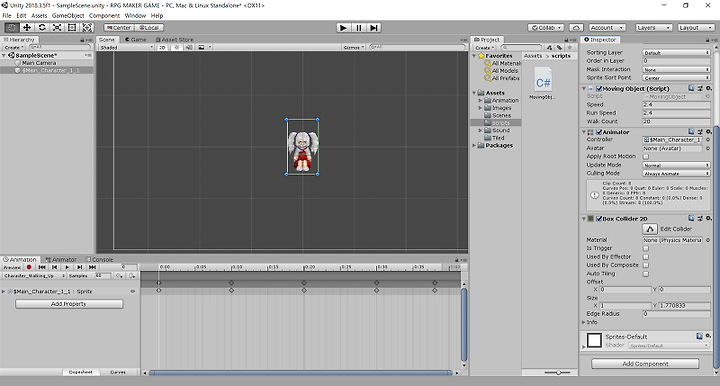Adjust Project icon size slider
This screenshot has width=720, height=386.
558,372
